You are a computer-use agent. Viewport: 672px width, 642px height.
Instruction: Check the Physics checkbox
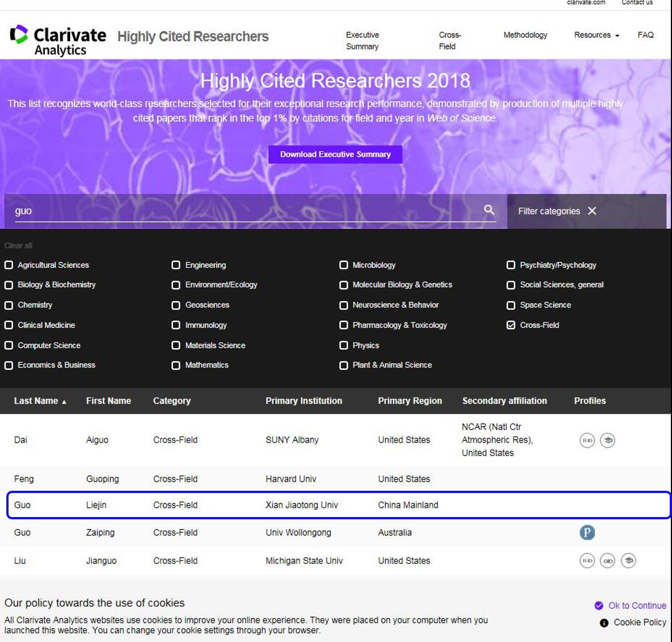(344, 345)
